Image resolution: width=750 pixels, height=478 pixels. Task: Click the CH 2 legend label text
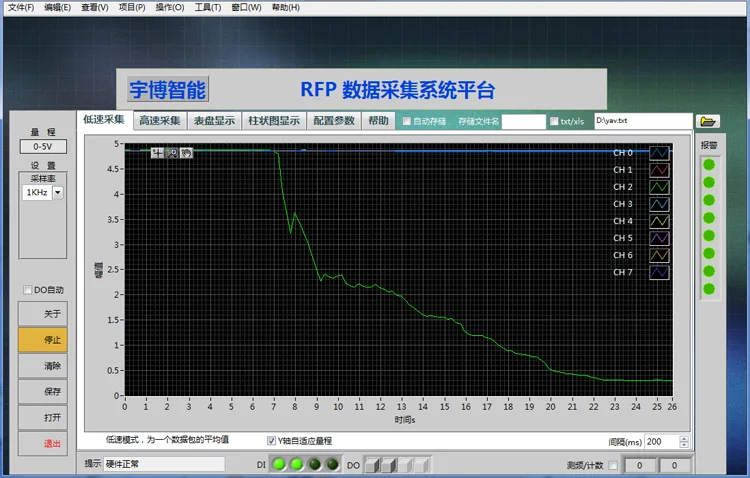623,187
